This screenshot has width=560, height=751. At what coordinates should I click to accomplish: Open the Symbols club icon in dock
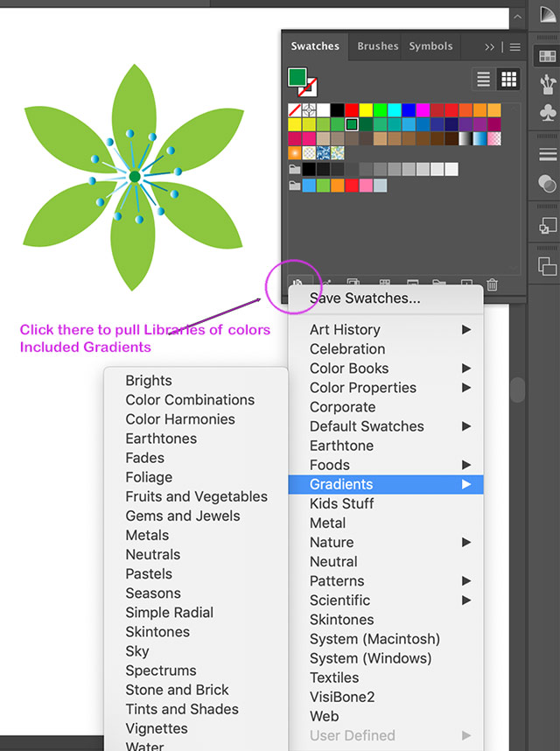(x=547, y=113)
